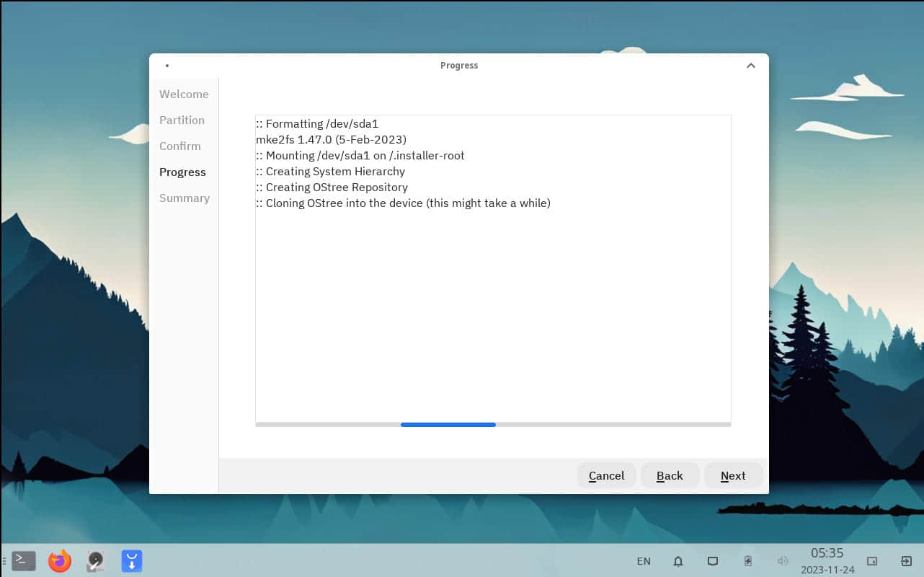Select the Confirm step in sidebar
924x577 pixels.
(180, 146)
